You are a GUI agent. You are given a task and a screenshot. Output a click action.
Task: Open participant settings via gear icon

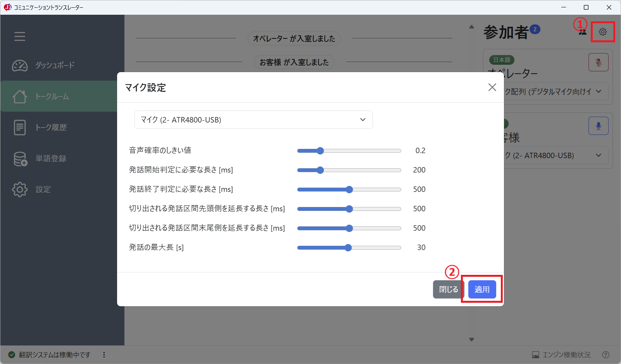pyautogui.click(x=603, y=32)
